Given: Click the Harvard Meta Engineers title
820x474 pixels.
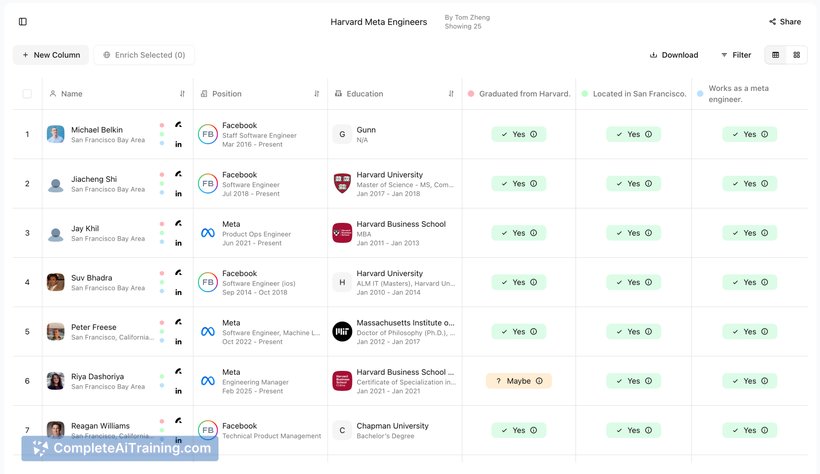Looking at the screenshot, I should pos(379,22).
